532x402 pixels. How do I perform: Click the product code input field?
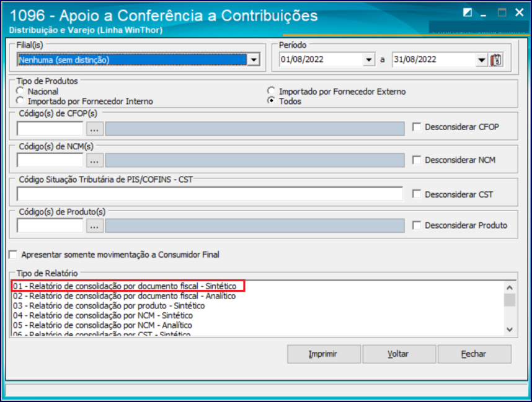[x=50, y=225]
